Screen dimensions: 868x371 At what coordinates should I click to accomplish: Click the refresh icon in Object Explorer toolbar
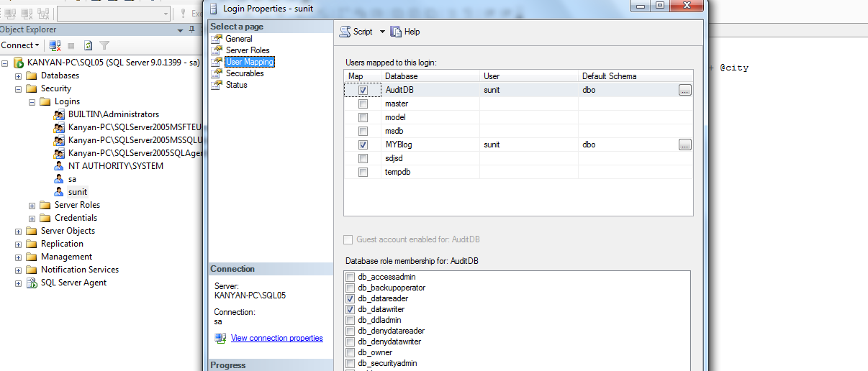89,45
